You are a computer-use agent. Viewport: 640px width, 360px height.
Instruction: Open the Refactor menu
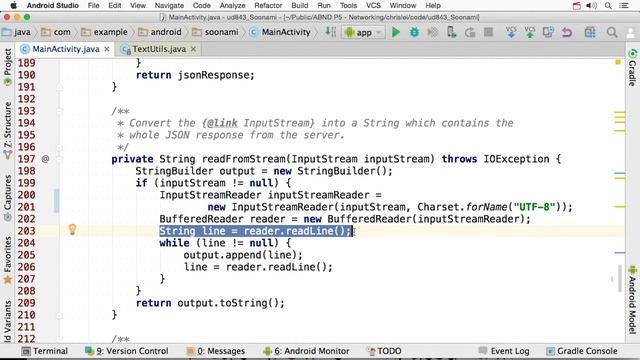pyautogui.click(x=268, y=6)
